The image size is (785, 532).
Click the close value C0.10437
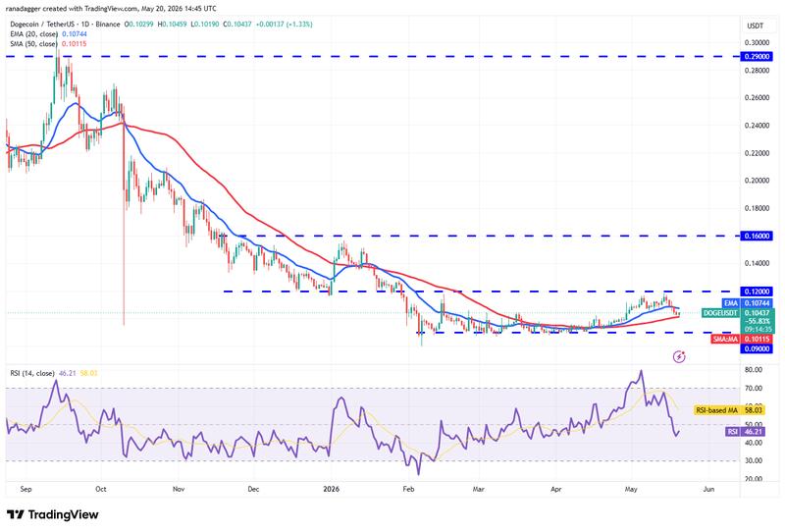(236, 24)
